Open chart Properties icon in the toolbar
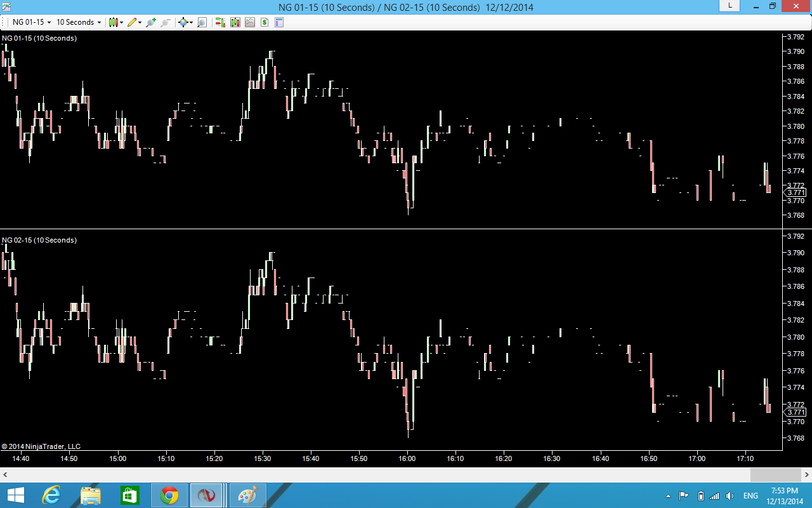This screenshot has height=508, width=812. (279, 22)
